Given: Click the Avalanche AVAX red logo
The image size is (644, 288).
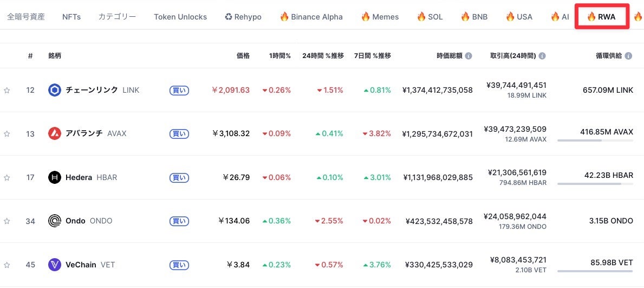Looking at the screenshot, I should pos(55,133).
